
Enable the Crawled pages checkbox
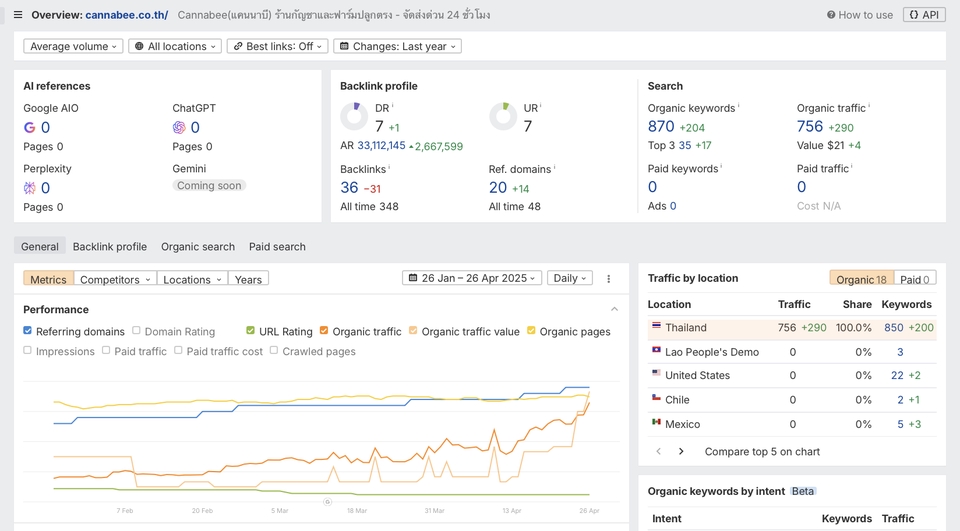[274, 350]
